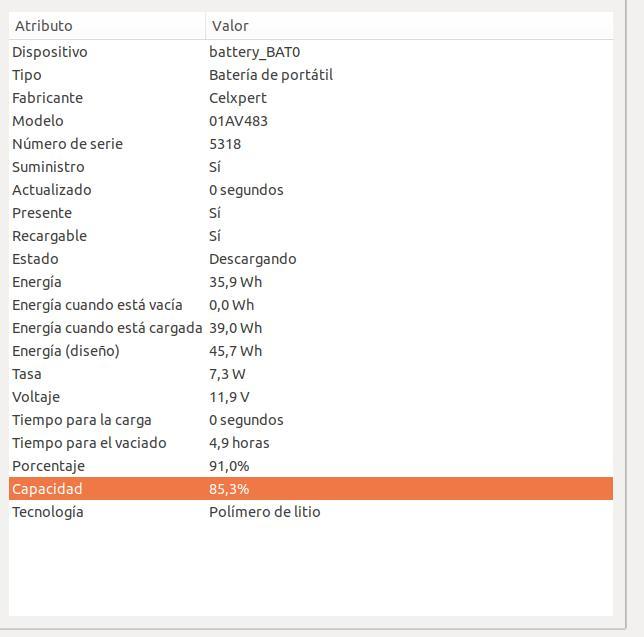The width and height of the screenshot is (644, 637).
Task: Select the Tipo row
Action: point(311,75)
